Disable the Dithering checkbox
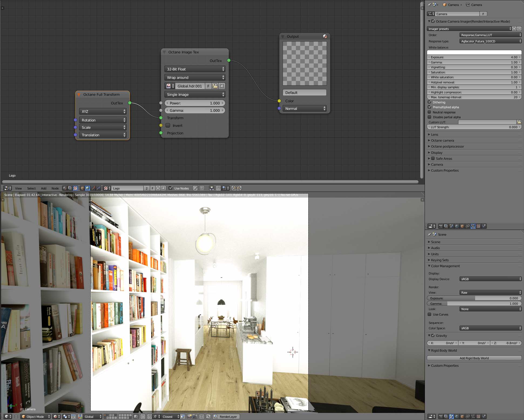This screenshot has height=420, width=524. [x=430, y=102]
